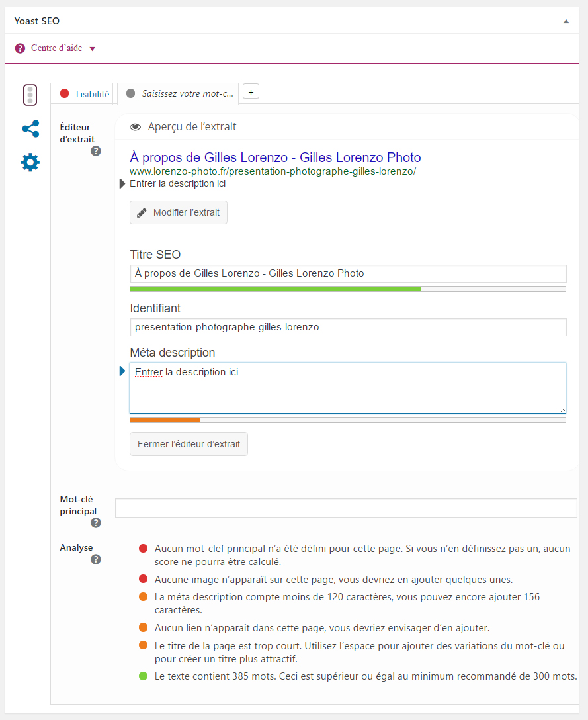Add a keyword tab with plus button
Screen dimensions: 588x720
[251, 93]
